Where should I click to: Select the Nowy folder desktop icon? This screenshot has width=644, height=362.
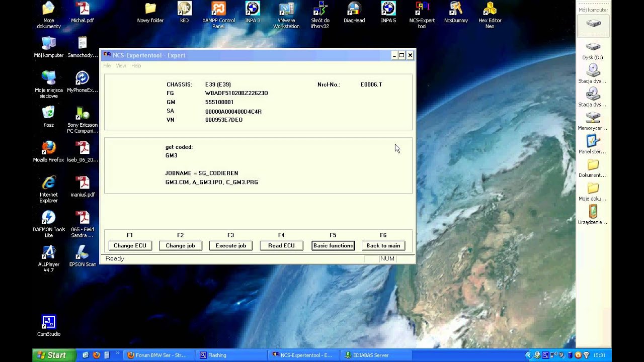click(x=150, y=13)
